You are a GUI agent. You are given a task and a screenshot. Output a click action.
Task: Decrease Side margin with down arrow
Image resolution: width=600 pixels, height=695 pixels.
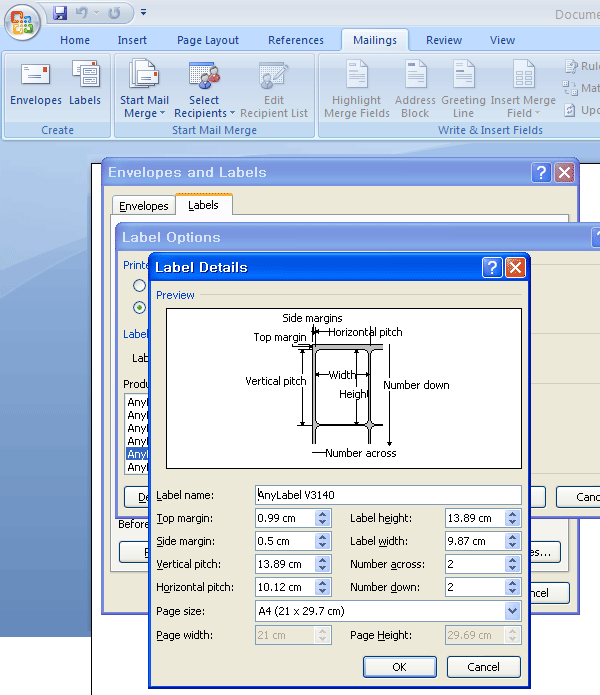point(323,546)
